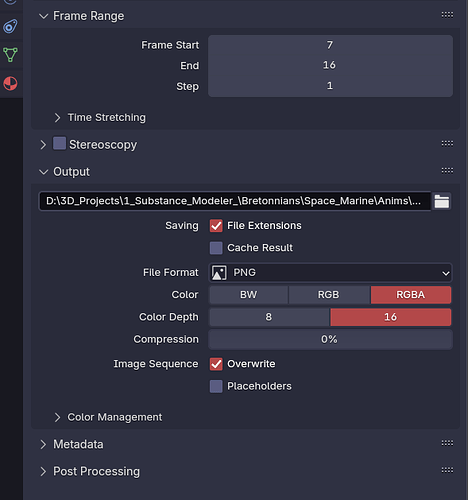Select RGBA color mode
The width and height of the screenshot is (468, 500).
pos(411,295)
